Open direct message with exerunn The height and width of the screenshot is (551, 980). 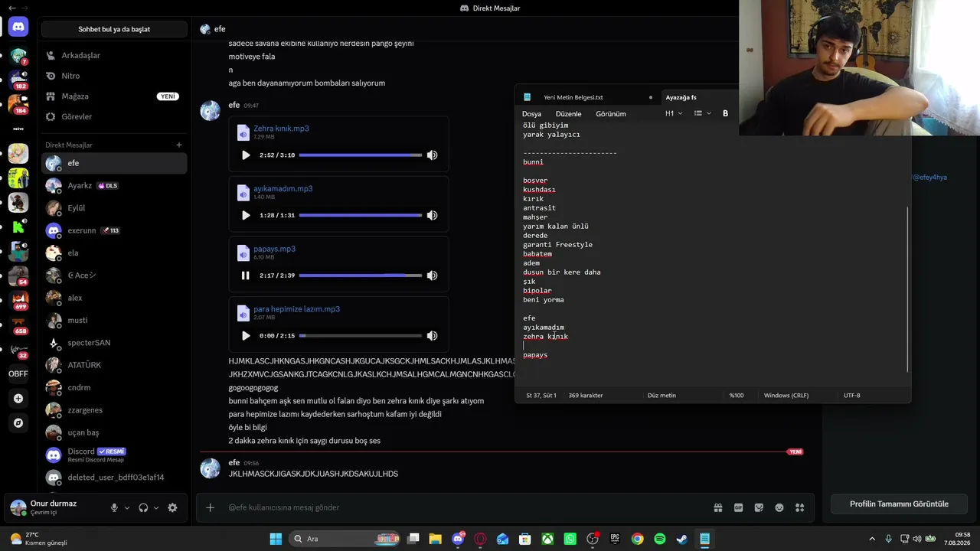point(114,230)
